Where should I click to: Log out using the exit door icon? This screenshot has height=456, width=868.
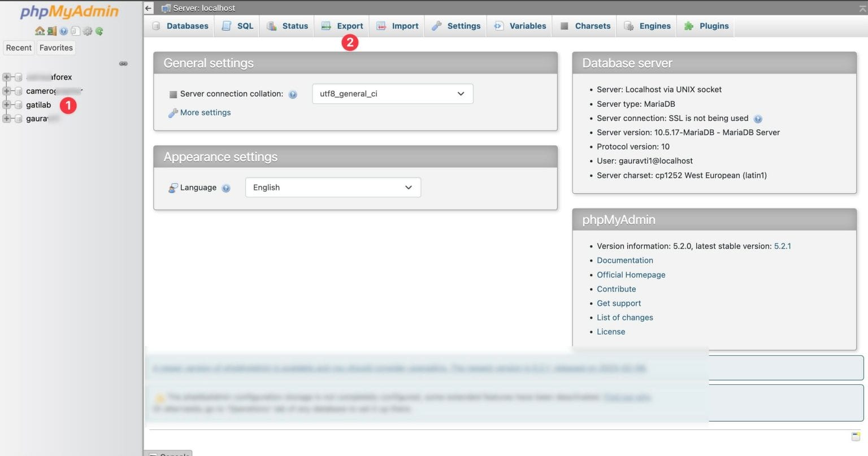[x=51, y=31]
